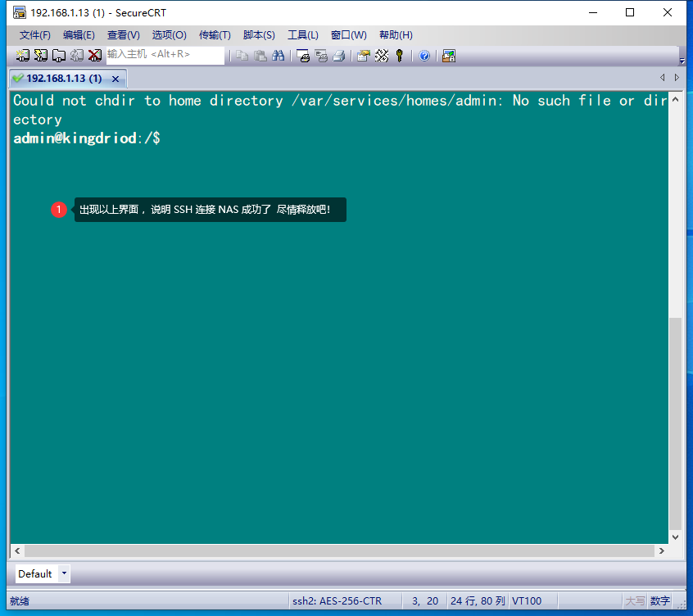Image resolution: width=693 pixels, height=616 pixels.
Task: Open the 帮助(H) menu
Action: coord(396,35)
